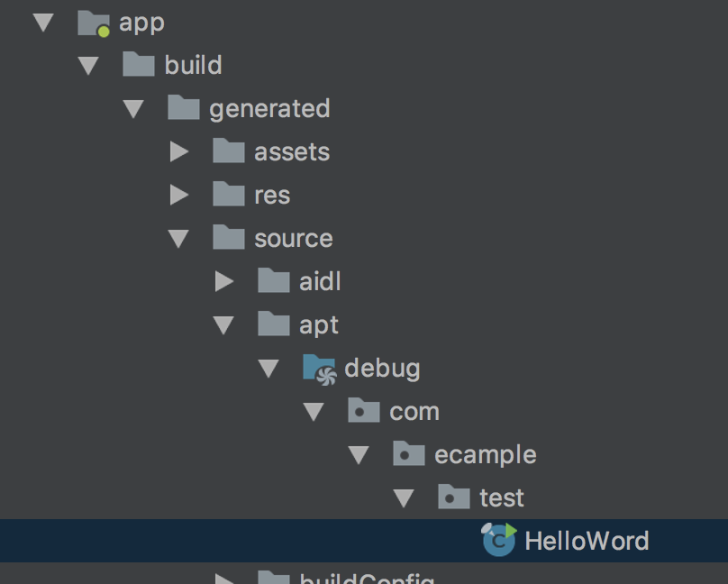Select the ecample package label
728x584 pixels.
click(485, 454)
